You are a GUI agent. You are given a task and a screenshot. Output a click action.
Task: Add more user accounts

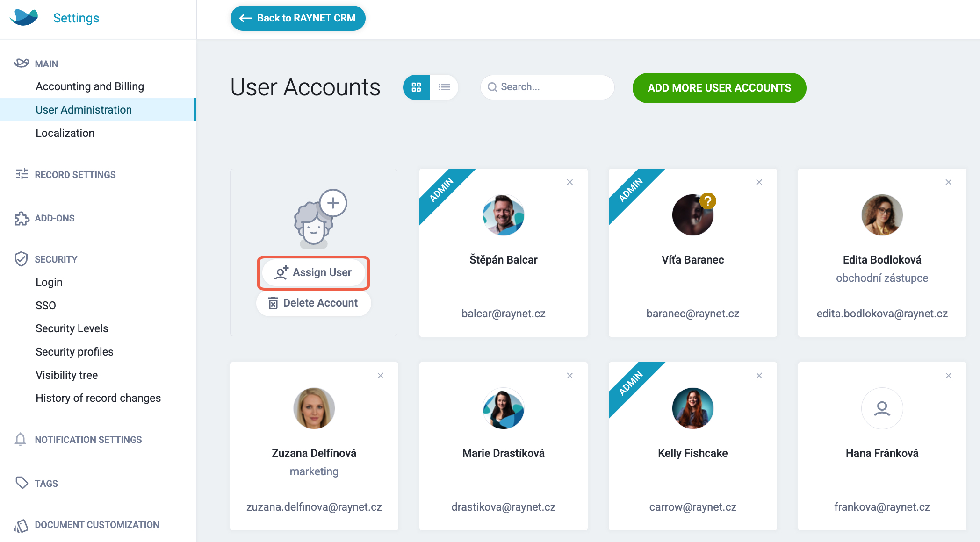(719, 88)
